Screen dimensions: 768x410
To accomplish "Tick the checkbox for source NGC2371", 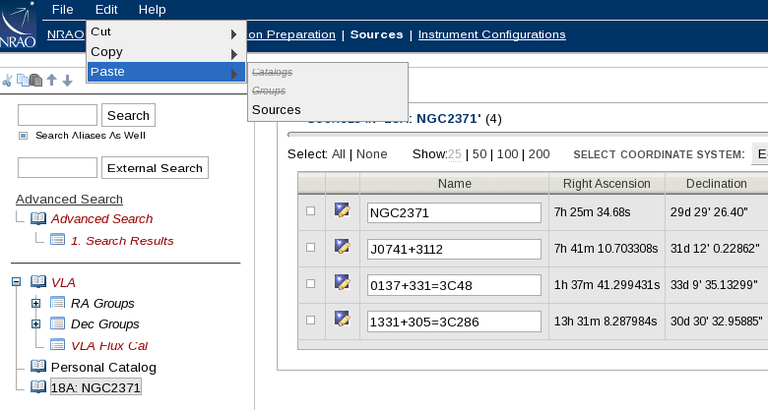I will tap(310, 211).
